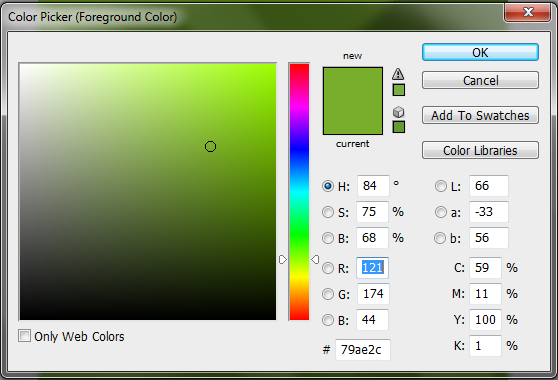Confirm the color with the OK button
This screenshot has width=558, height=380.
click(480, 53)
